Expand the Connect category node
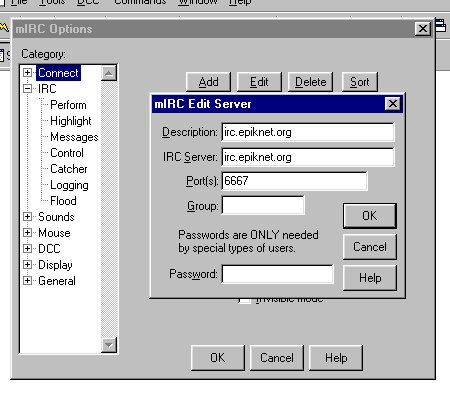Screen dimensions: 450x396 tap(27, 73)
